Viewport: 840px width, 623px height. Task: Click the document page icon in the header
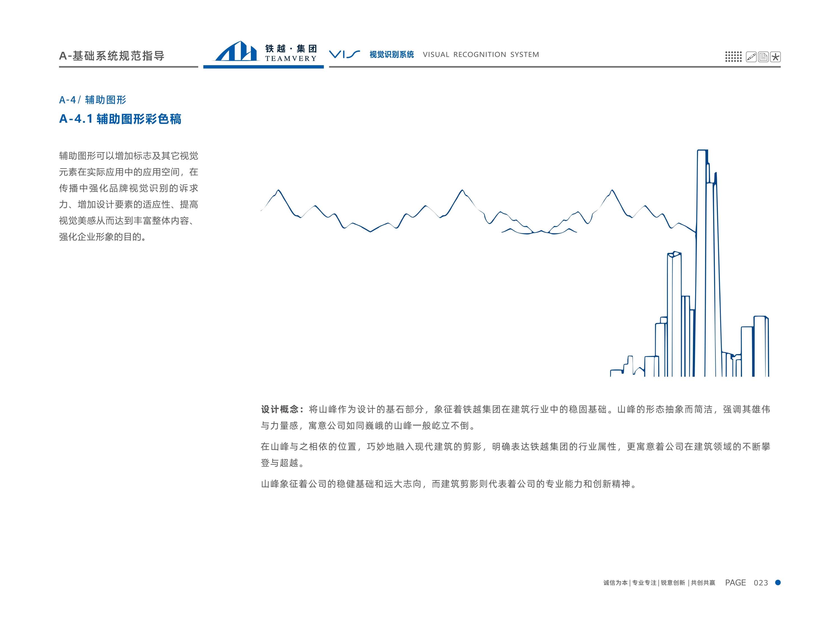tap(763, 57)
